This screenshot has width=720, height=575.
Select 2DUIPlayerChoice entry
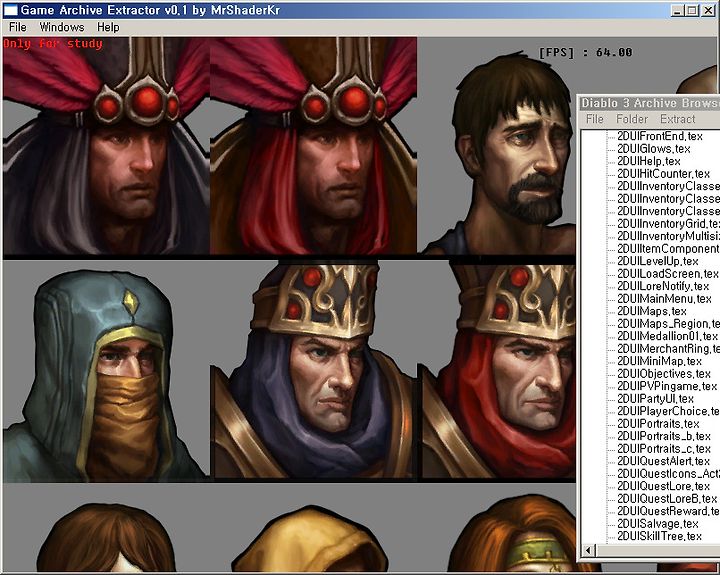[x=668, y=411]
